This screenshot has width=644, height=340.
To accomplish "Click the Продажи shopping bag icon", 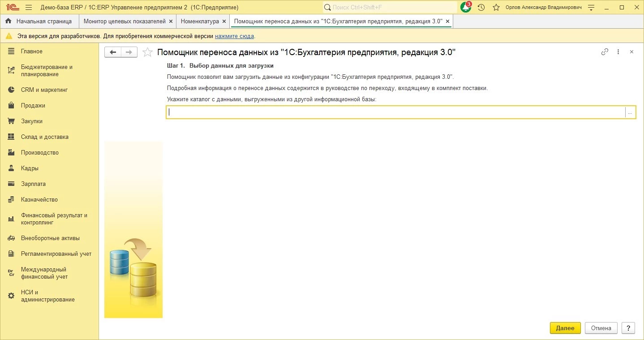I will pos(12,105).
